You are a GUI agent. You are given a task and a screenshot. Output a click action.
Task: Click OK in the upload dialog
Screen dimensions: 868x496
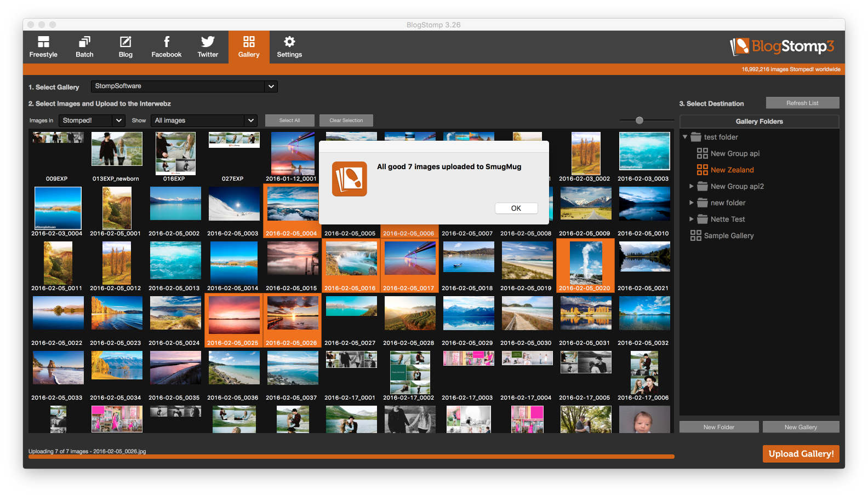[x=516, y=208]
